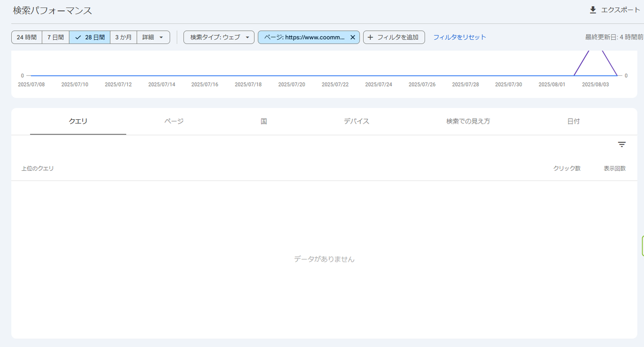Screen dimensions: 644x347
Task: Open the 検索タイプ: ウェブ dropdown
Action: [218, 37]
